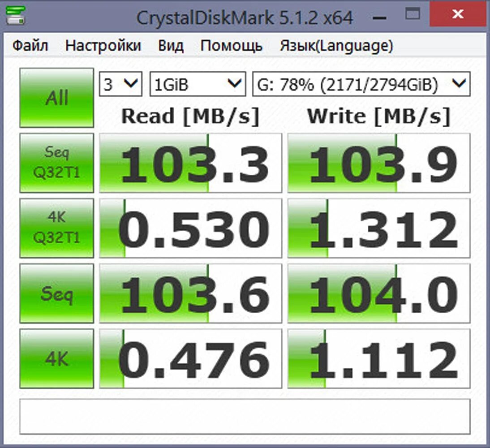
Task: Expand the test size dropdown showing 1GiB
Action: [198, 84]
